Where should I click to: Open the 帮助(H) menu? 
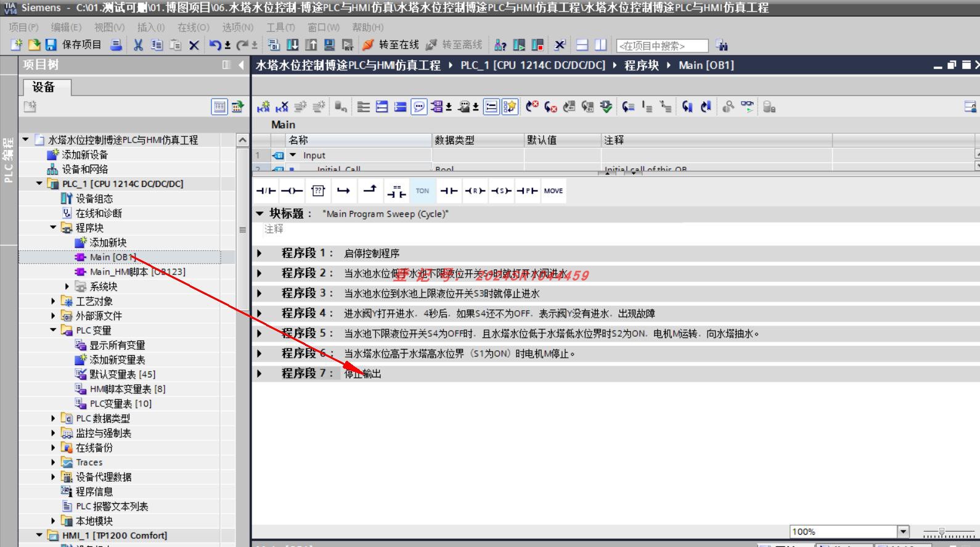point(367,27)
